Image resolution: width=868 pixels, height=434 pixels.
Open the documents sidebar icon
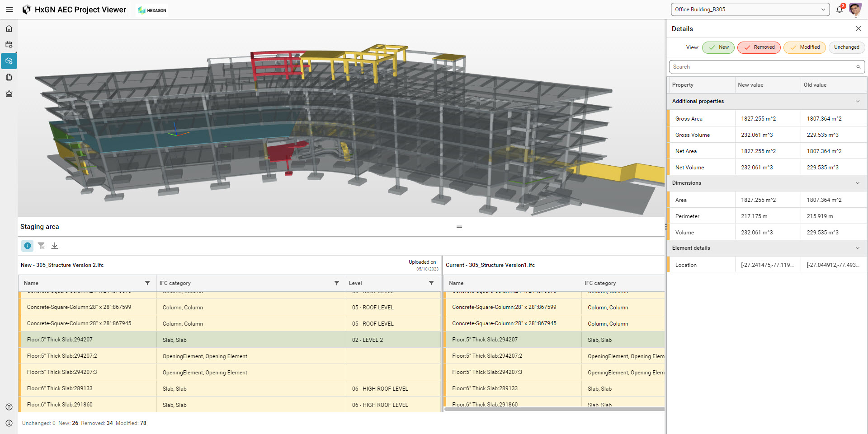point(9,77)
